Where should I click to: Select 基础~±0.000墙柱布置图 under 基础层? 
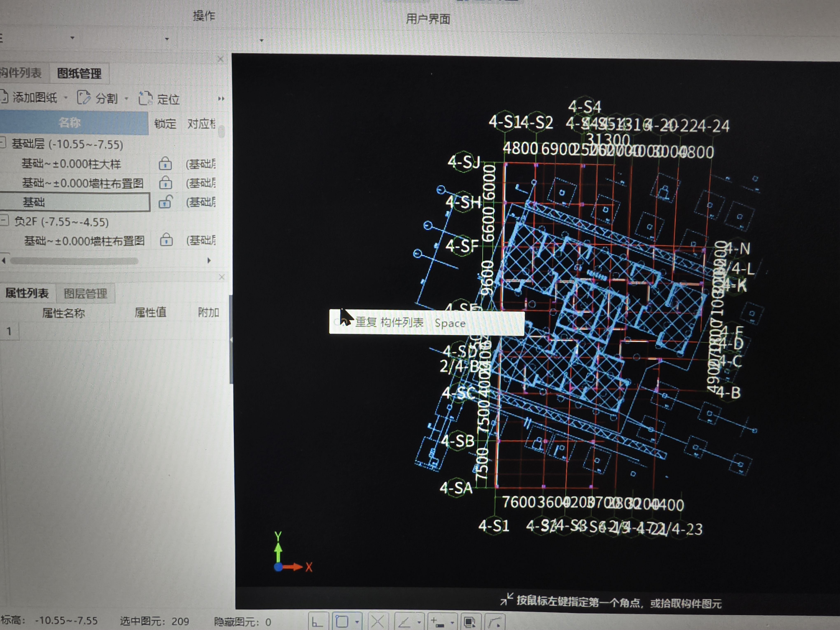click(83, 183)
